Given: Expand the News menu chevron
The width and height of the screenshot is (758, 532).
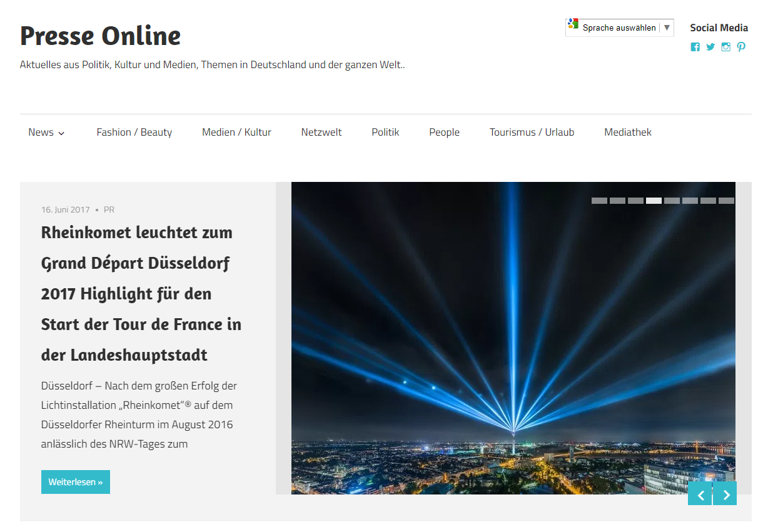Looking at the screenshot, I should tap(61, 133).
